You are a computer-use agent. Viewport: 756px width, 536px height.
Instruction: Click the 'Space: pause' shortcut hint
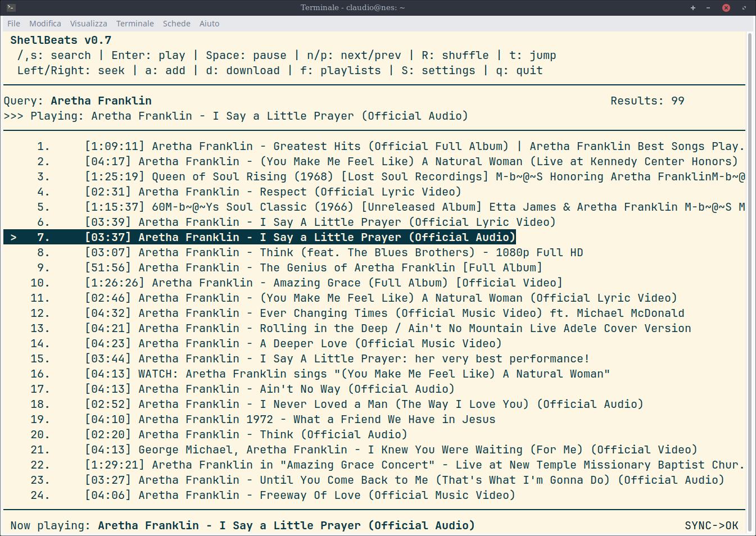[x=246, y=56]
